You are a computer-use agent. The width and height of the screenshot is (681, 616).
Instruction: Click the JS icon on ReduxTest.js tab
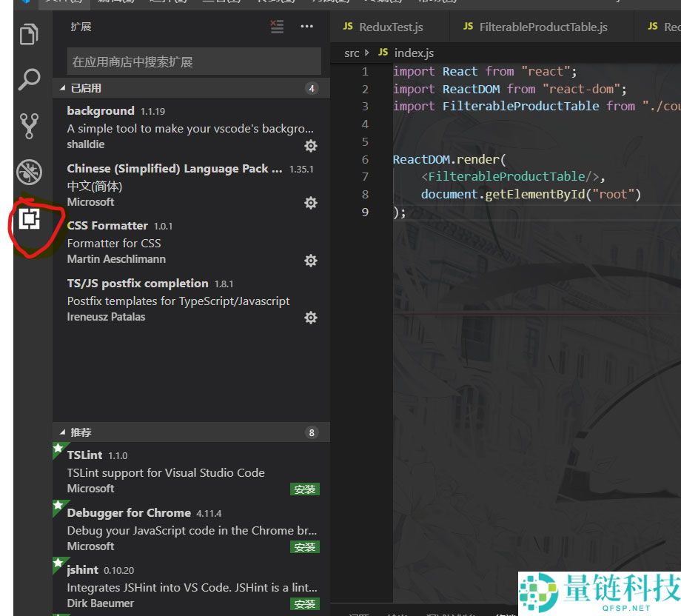348,27
